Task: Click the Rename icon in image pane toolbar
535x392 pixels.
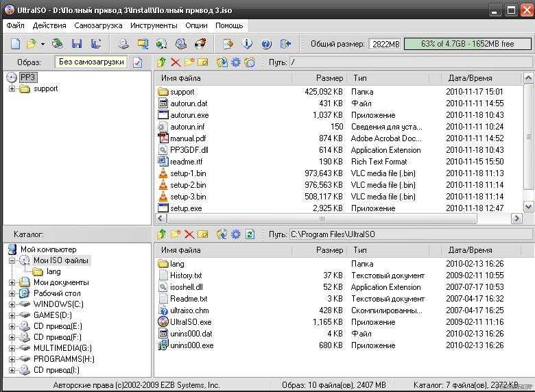Action: [x=202, y=62]
